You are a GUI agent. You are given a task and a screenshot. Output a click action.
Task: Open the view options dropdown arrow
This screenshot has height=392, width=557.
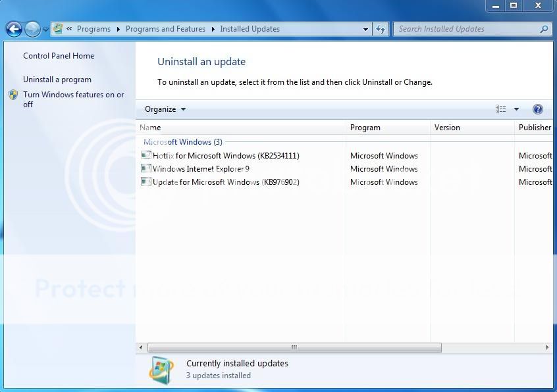[x=516, y=109]
